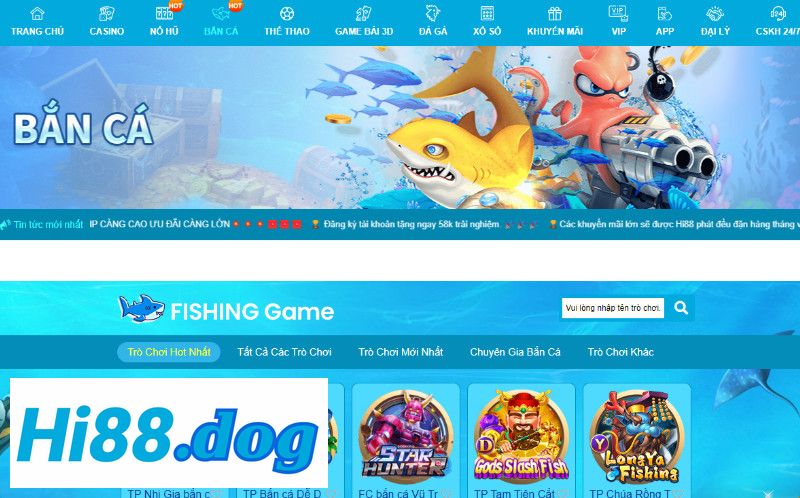
Task: Click the game name search field
Action: 613,308
